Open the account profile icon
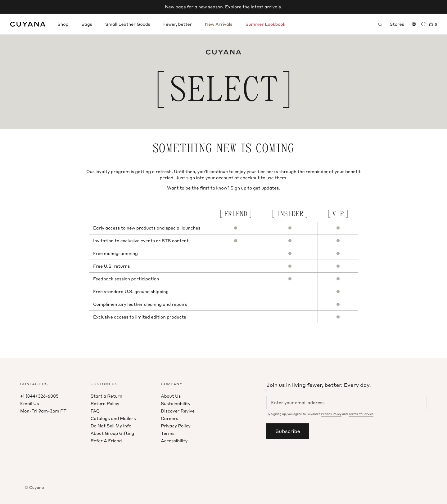Image resolution: width=447 pixels, height=504 pixels. coord(414,24)
